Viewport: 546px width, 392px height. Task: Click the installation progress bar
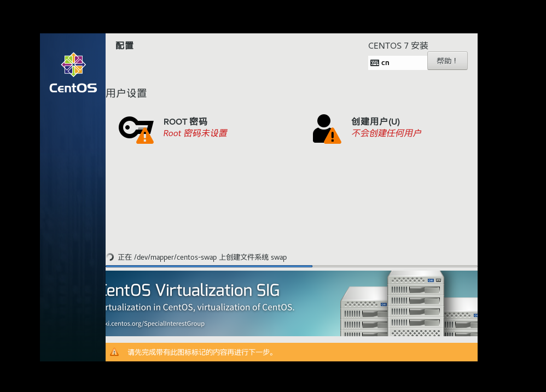point(292,266)
